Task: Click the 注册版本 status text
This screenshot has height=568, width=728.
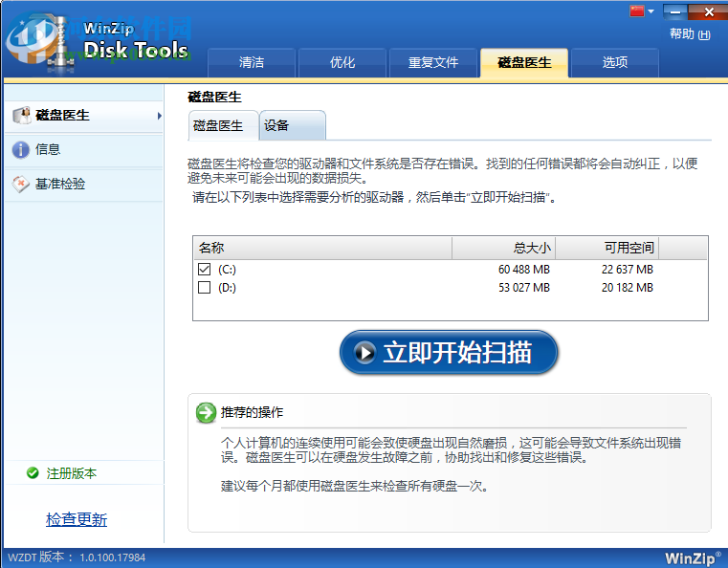Action: pyautogui.click(x=72, y=473)
